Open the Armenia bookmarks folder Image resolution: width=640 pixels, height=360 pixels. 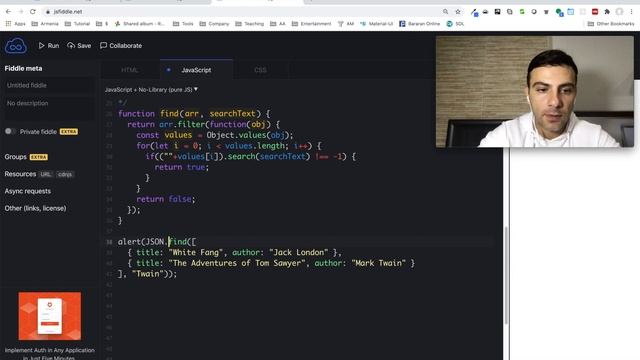(45, 24)
